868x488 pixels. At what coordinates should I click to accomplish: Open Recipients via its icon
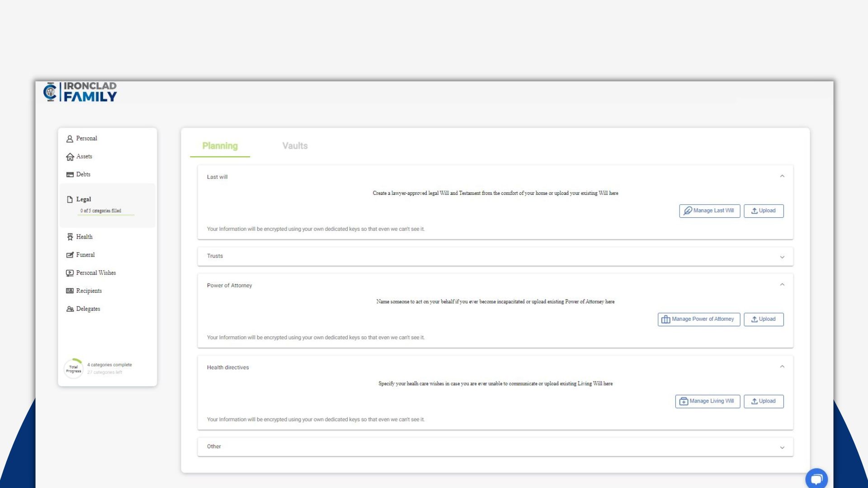point(70,291)
